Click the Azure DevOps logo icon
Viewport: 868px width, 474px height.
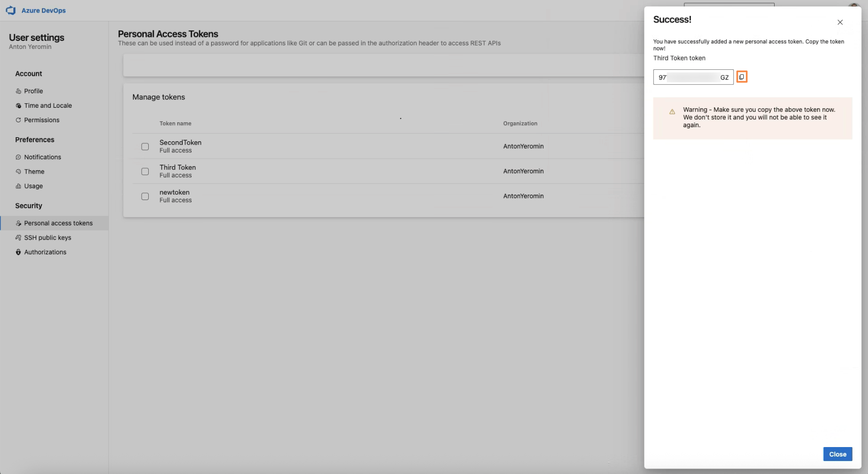(x=10, y=10)
